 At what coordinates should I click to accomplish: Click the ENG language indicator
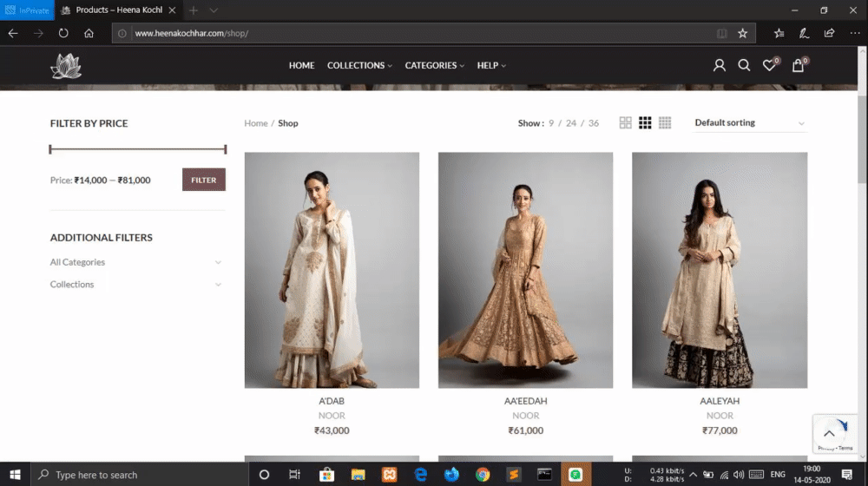tap(778, 475)
